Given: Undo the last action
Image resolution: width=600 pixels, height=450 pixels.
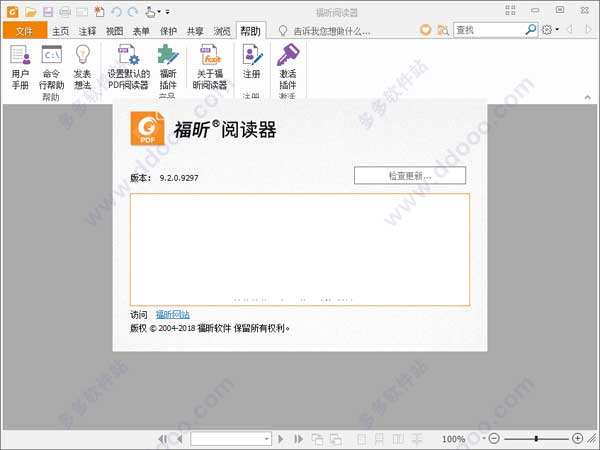Looking at the screenshot, I should coord(116,12).
